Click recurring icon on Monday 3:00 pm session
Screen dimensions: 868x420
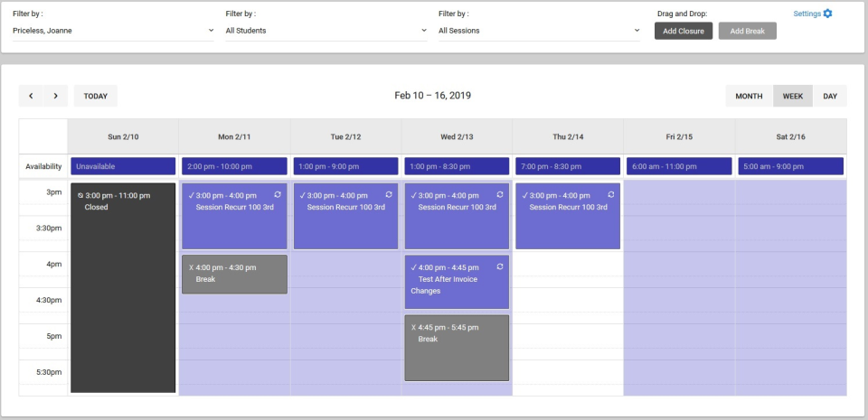pos(278,195)
